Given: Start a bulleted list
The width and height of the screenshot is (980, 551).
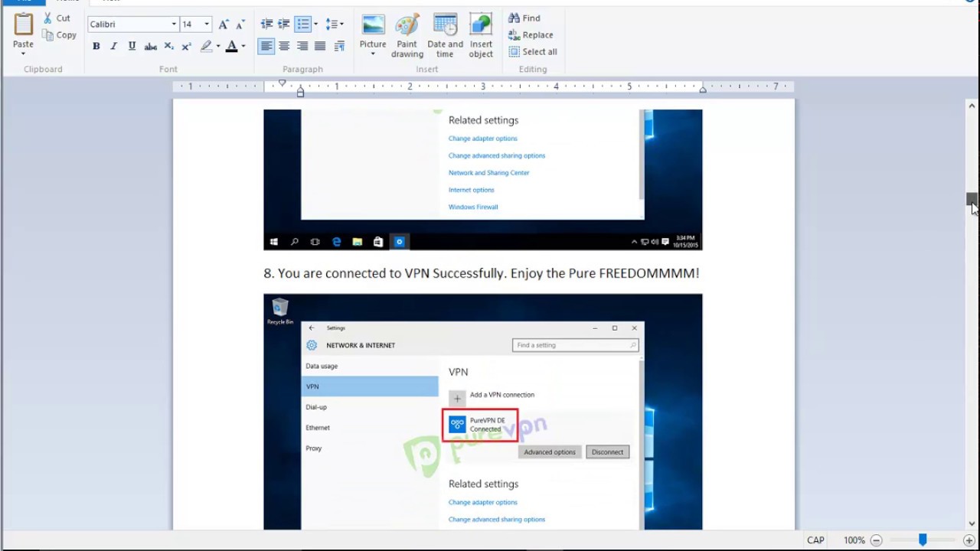Looking at the screenshot, I should click(x=302, y=24).
